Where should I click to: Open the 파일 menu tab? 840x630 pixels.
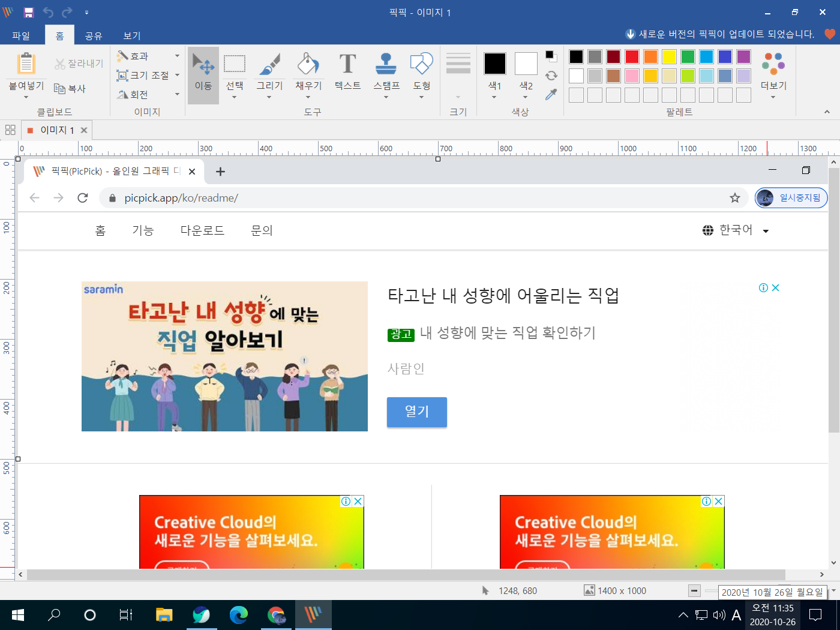21,35
